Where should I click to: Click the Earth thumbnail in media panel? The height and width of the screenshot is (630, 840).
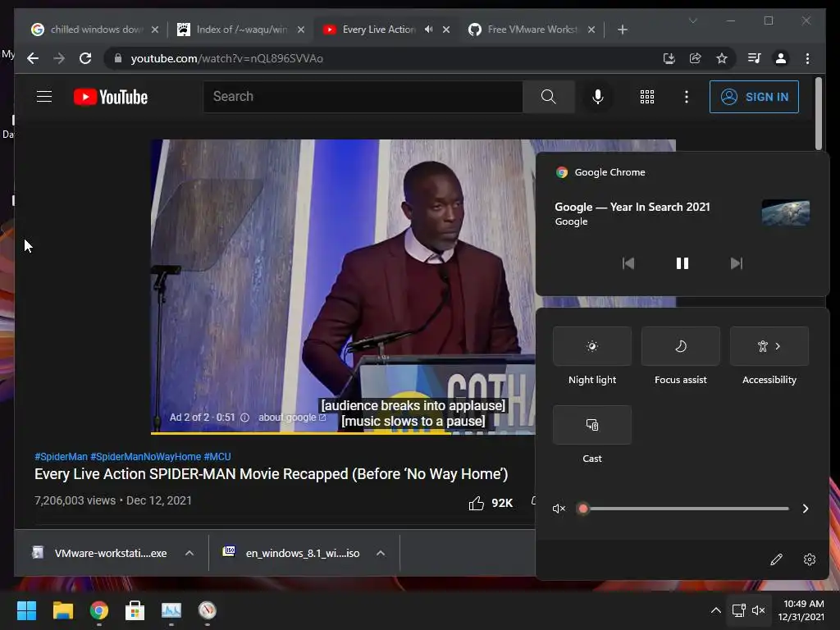pos(785,212)
